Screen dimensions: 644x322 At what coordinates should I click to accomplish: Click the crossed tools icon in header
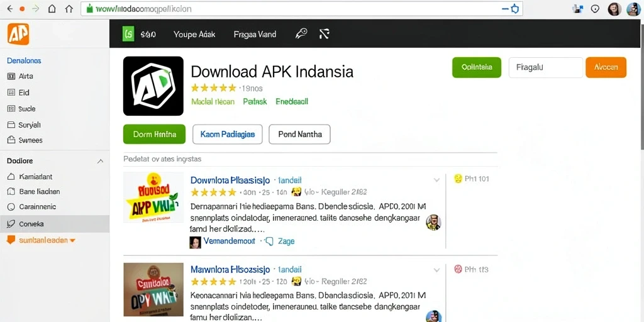point(324,34)
